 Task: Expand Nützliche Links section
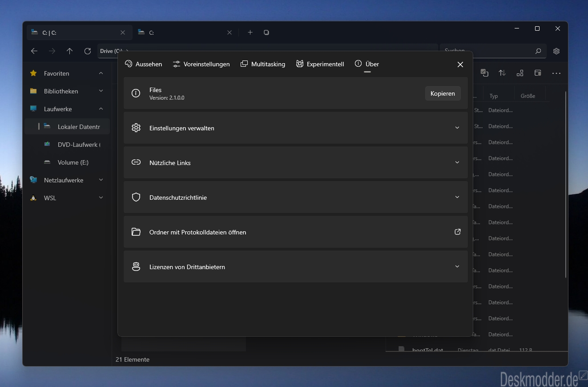click(295, 162)
